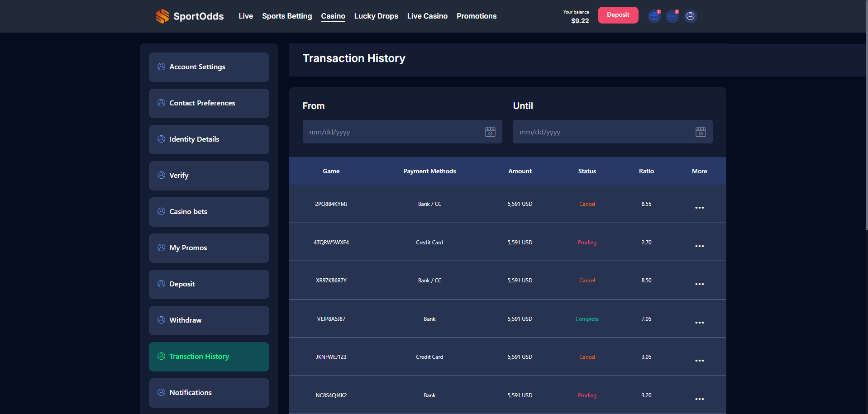The image size is (868, 414).
Task: Click the Deposit sidebar user icon
Action: point(161,284)
